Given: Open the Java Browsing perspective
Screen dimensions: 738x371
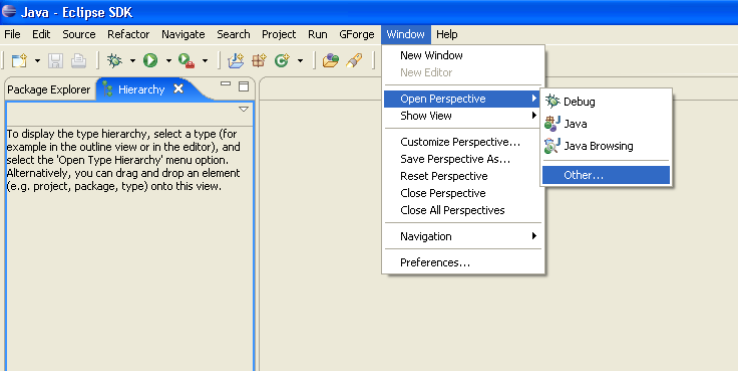Looking at the screenshot, I should [x=606, y=146].
